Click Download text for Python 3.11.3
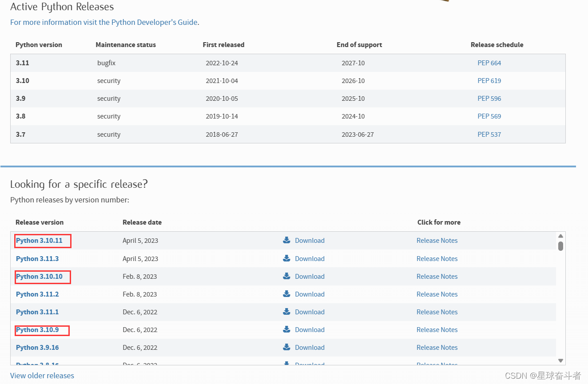The width and height of the screenshot is (588, 384). pos(310,258)
